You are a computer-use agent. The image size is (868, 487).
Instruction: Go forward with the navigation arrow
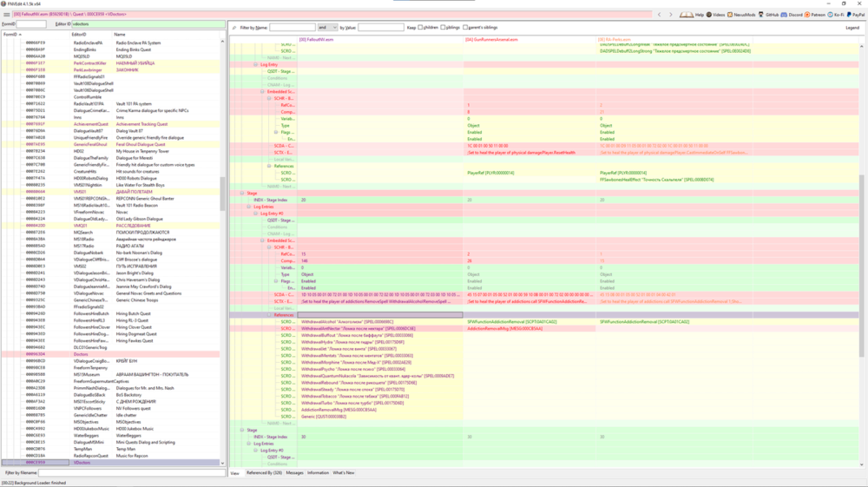670,15
